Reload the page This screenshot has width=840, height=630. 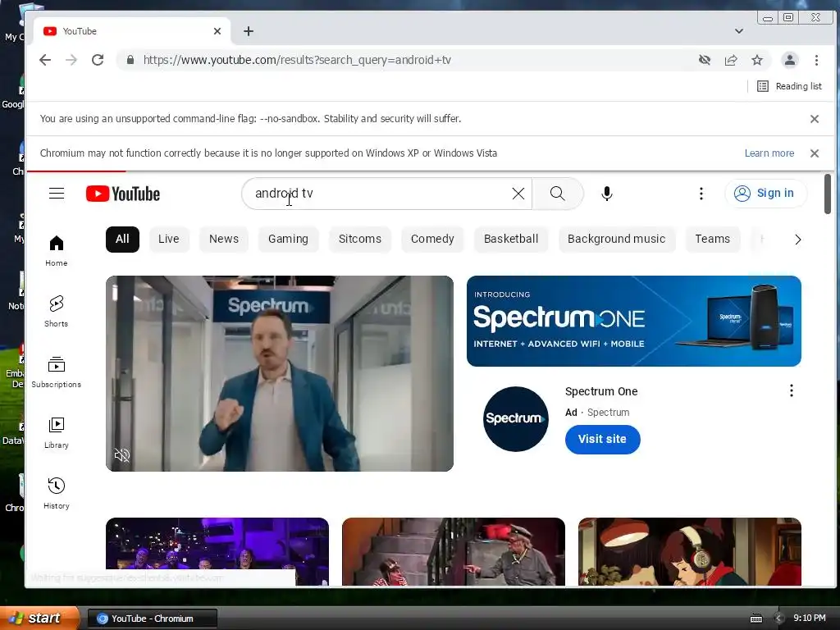(98, 60)
